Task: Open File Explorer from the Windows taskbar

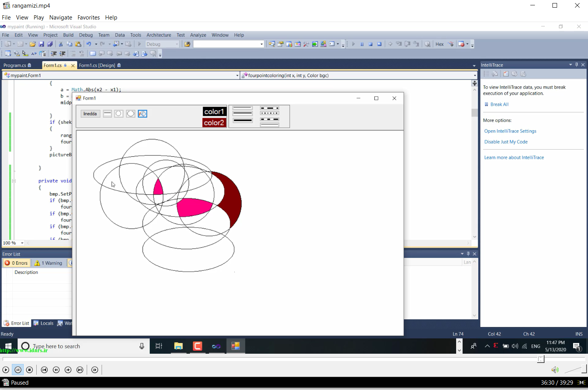Action: tap(178, 346)
